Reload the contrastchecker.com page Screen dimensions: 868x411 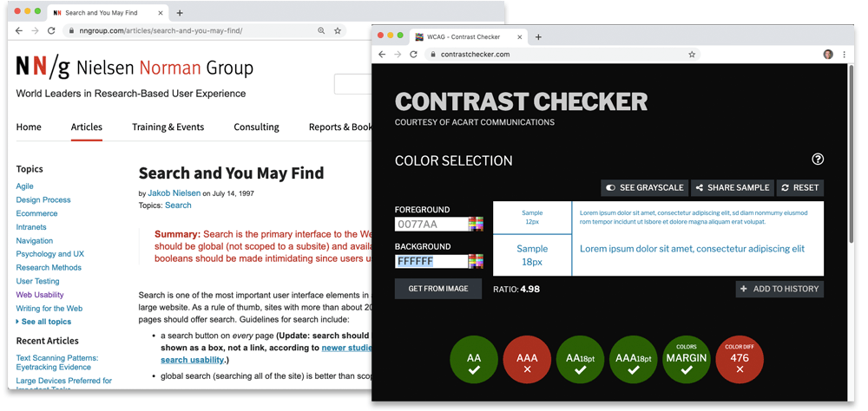(x=413, y=55)
